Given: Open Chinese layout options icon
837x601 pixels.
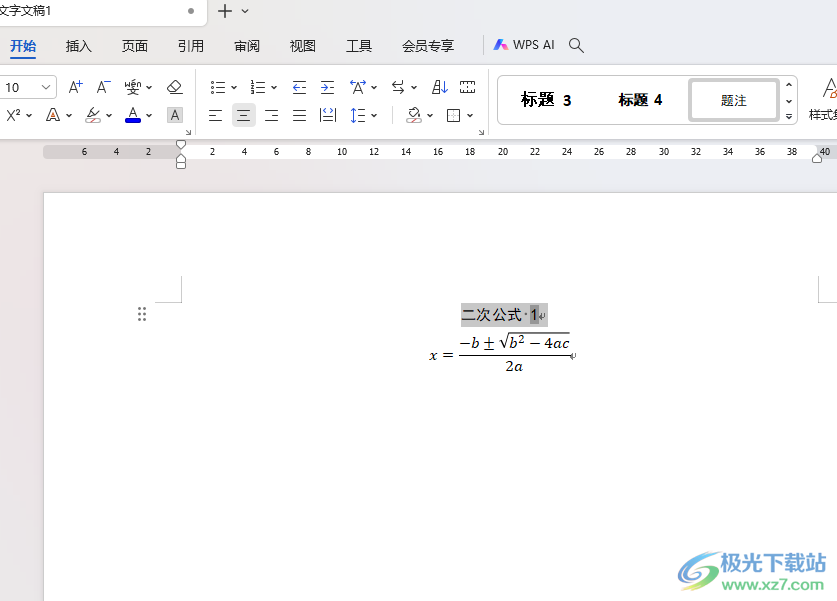Looking at the screenshot, I should coord(358,87).
